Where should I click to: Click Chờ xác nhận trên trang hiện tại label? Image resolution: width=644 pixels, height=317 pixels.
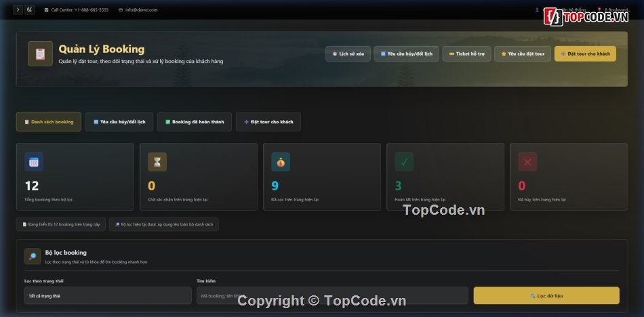(178, 200)
